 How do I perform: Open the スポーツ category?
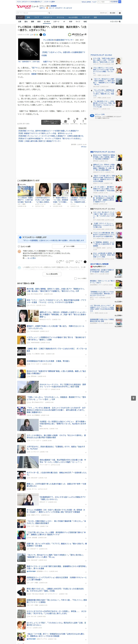[56, 21]
